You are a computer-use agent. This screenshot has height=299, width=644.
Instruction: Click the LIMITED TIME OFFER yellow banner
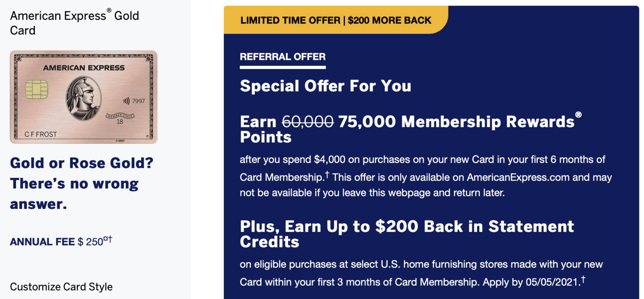pos(335,20)
